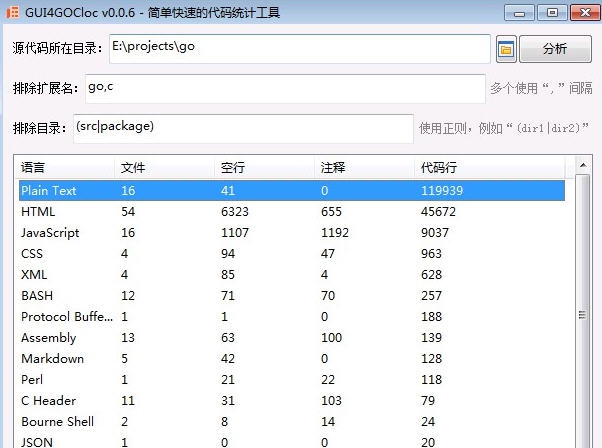Select the Assembly row

292,338
